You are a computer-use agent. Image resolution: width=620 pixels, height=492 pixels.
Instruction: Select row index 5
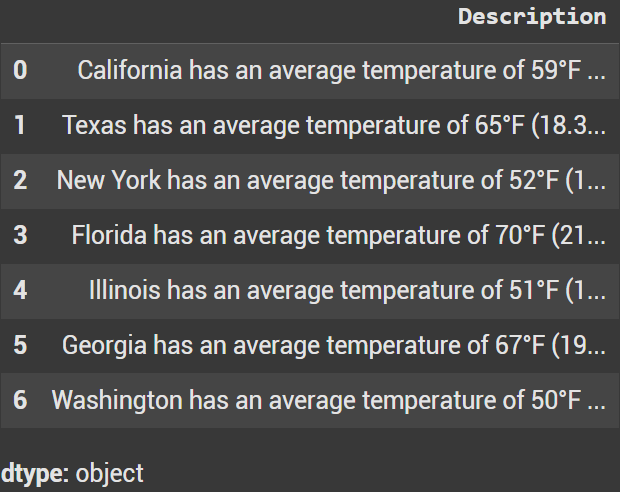click(20, 345)
